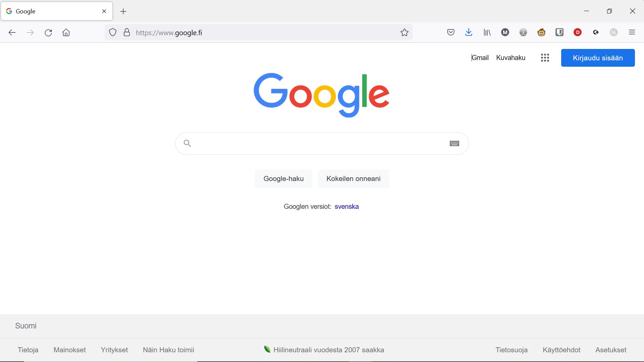Switch Google to svenska
644x362 pixels.
pos(346,206)
